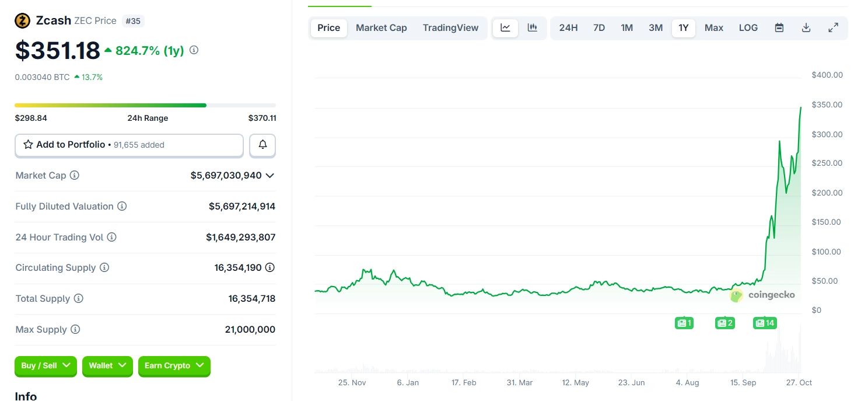868x401 pixels.
Task: Click the 24h Range progress bar
Action: pos(145,106)
